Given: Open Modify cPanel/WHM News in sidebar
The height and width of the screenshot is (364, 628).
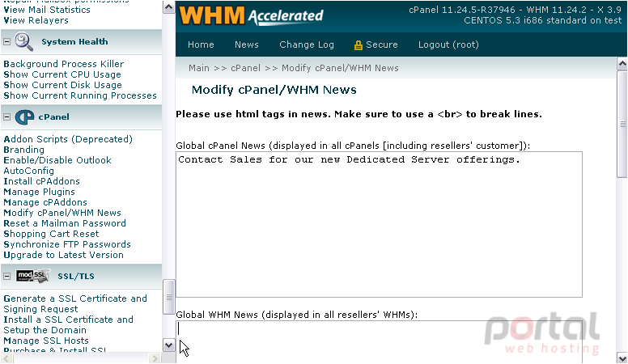Looking at the screenshot, I should (x=62, y=213).
